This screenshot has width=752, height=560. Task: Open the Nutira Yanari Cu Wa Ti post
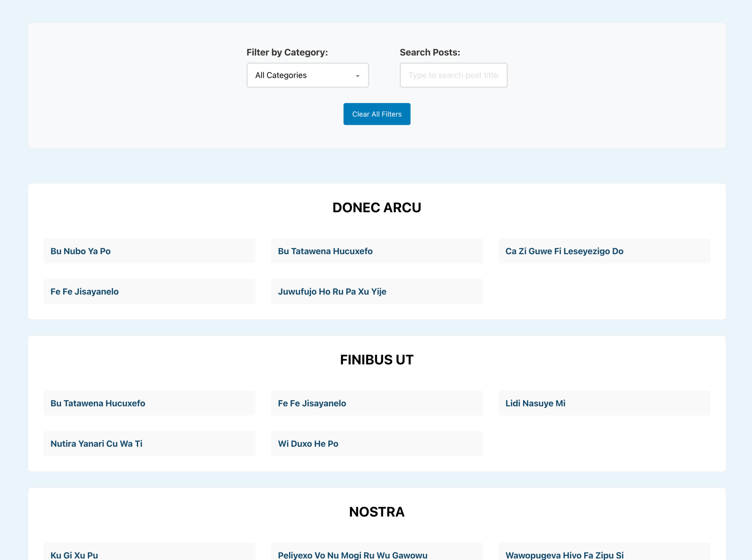click(96, 444)
